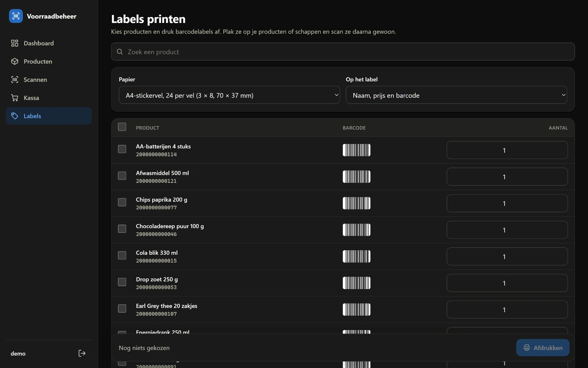Screen dimensions: 588x368
Task: Click the Aantal field for AA-batterijen 4 stuks
Action: pyautogui.click(x=507, y=150)
